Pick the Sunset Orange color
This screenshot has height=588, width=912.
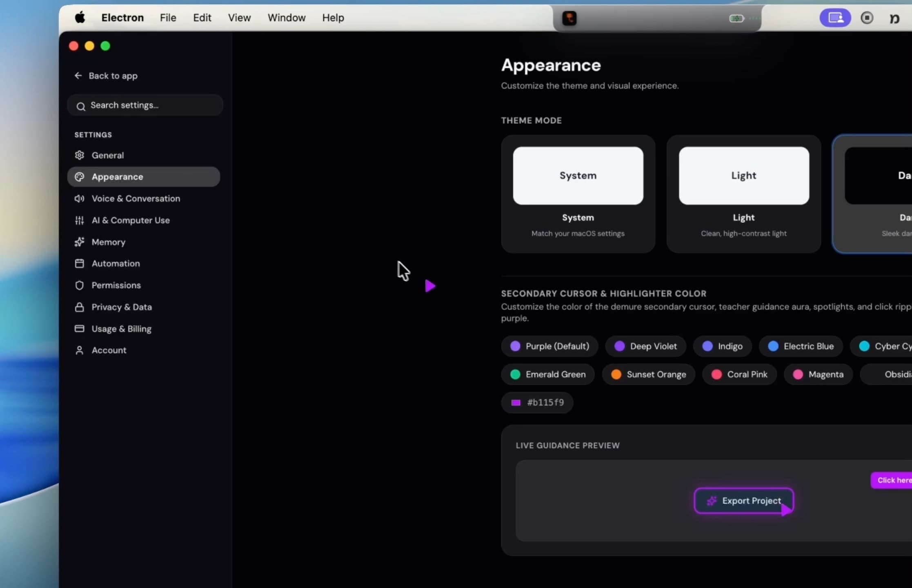pyautogui.click(x=649, y=374)
